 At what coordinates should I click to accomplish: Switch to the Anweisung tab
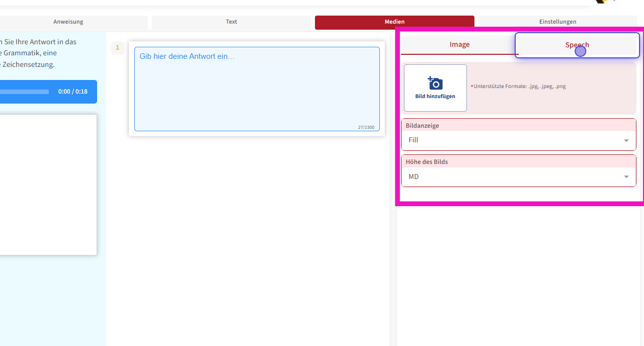(x=68, y=22)
